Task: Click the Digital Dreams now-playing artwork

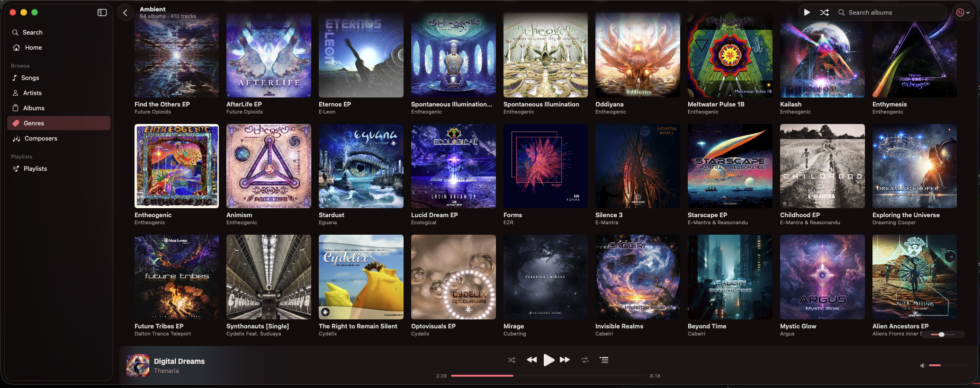Action: tap(138, 365)
